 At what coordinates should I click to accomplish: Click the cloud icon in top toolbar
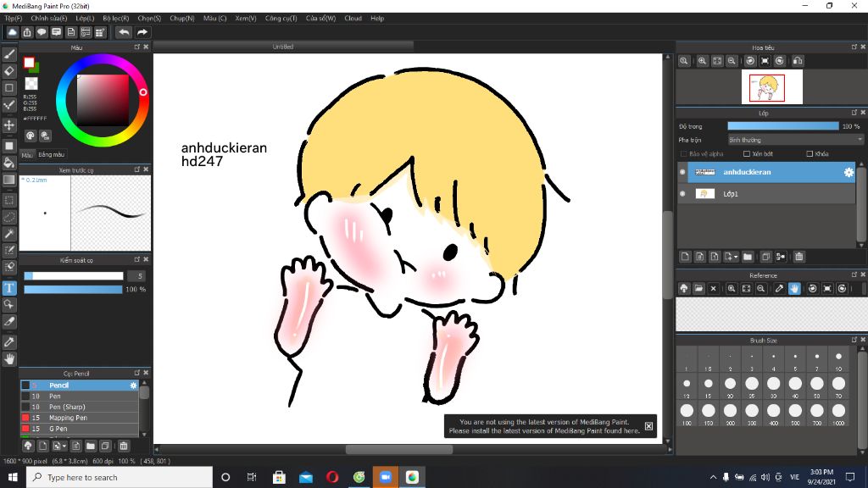coord(12,33)
